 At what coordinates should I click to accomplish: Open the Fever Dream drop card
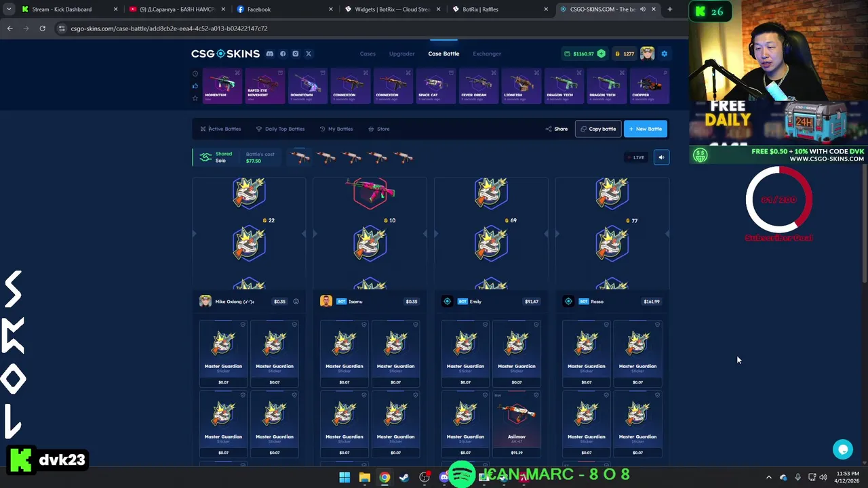(479, 86)
